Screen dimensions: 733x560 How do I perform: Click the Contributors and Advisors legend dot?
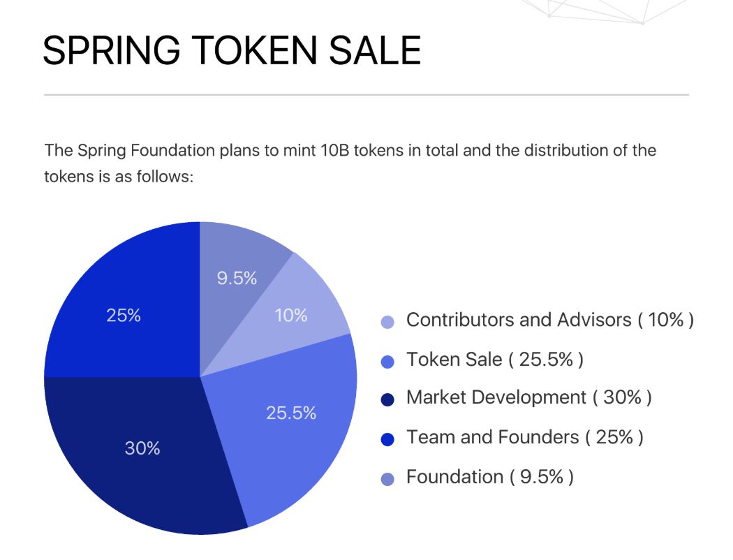point(387,322)
